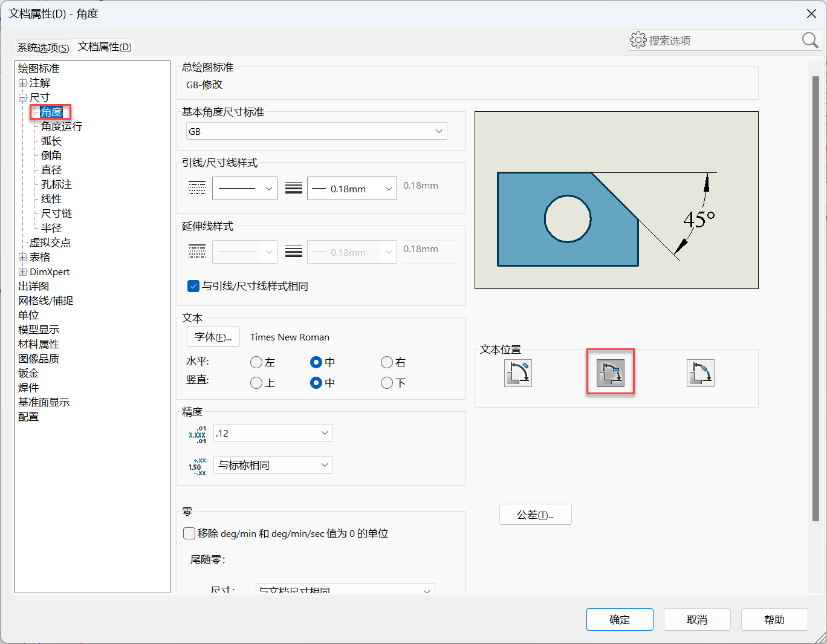Viewport: 827px width, 644px height.
Task: Select the third text position icon
Action: coord(700,373)
